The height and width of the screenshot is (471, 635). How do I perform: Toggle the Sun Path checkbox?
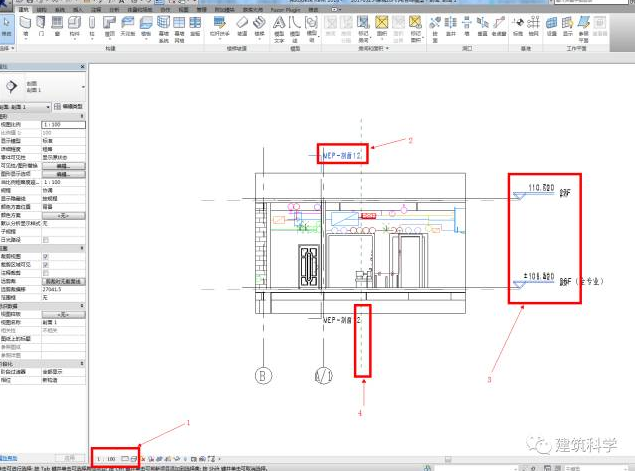(x=45, y=240)
